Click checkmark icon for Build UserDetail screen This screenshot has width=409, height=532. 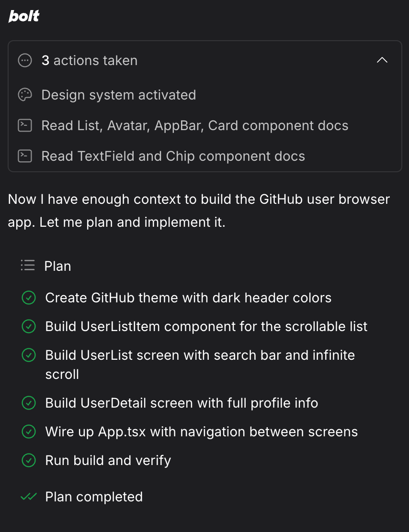(29, 403)
